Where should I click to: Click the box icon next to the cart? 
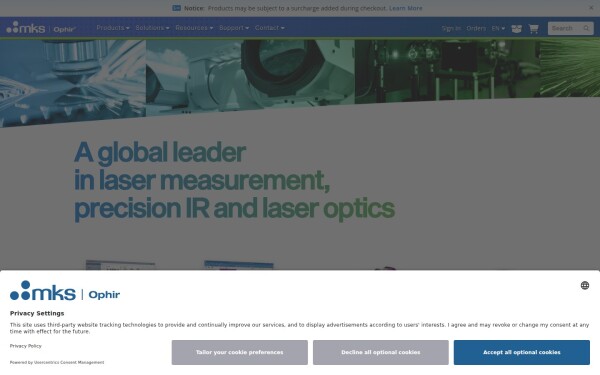pyautogui.click(x=516, y=29)
